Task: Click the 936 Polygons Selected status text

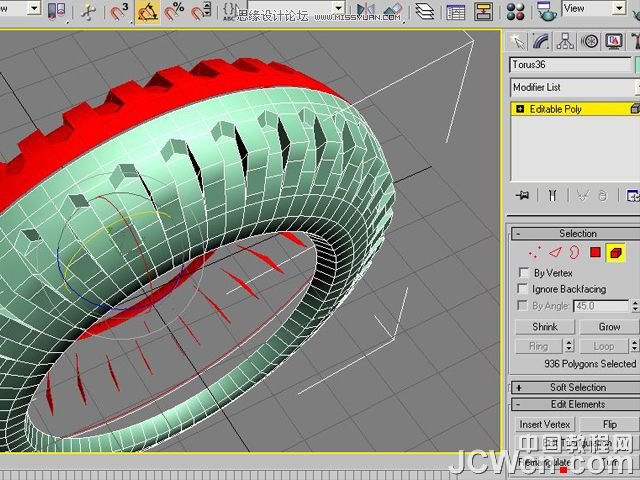Action: click(x=590, y=364)
